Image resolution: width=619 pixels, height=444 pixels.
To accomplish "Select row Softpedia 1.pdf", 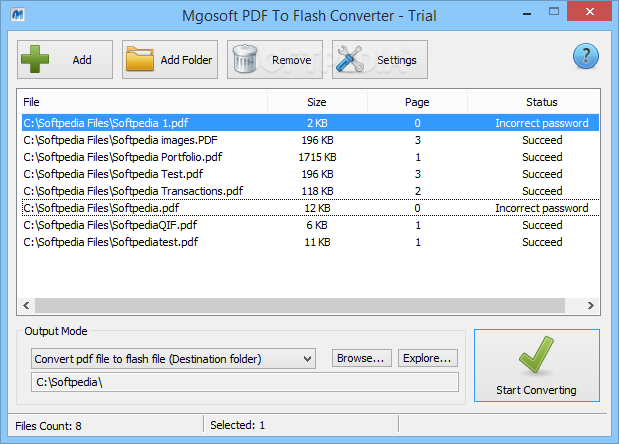I will [x=310, y=123].
